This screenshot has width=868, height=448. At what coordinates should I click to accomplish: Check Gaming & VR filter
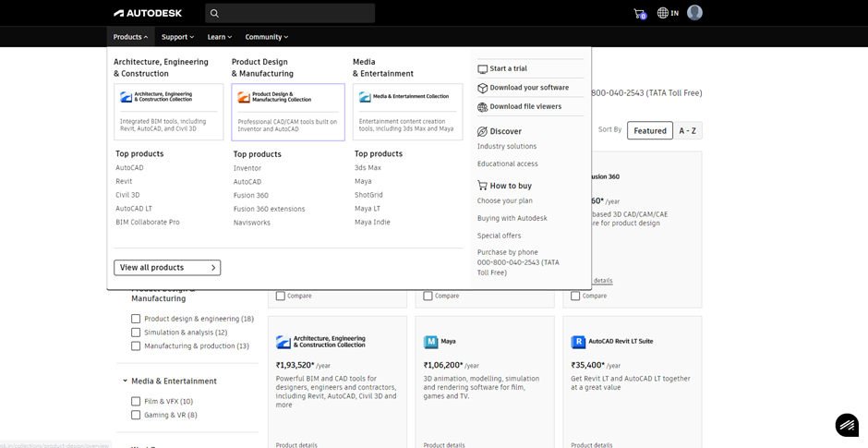136,415
